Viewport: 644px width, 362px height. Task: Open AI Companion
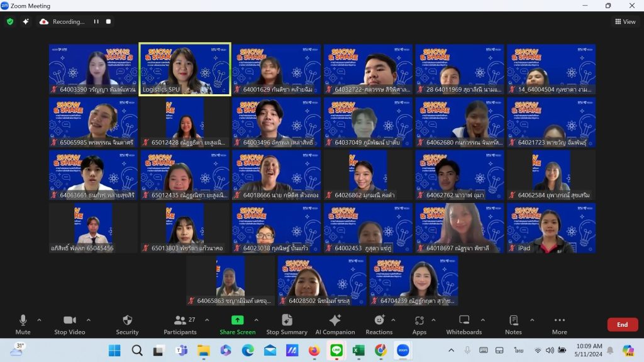(335, 325)
